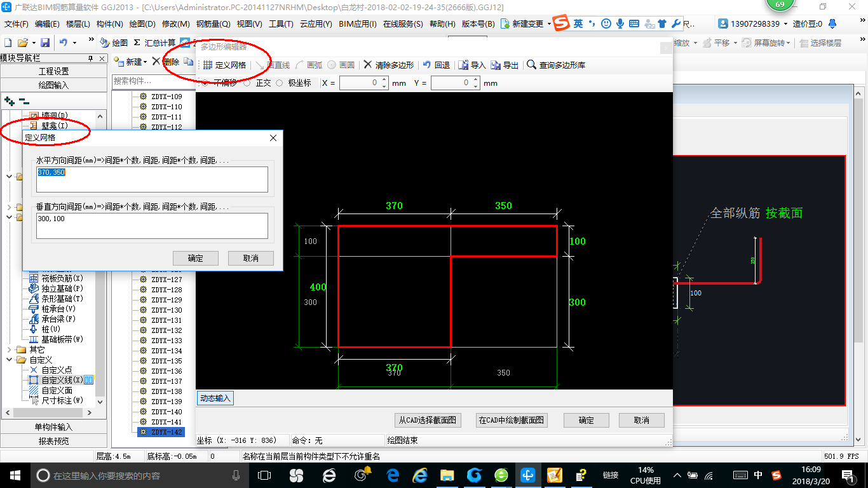Open the 楼层(L) menu
The height and width of the screenshot is (488, 868).
78,24
